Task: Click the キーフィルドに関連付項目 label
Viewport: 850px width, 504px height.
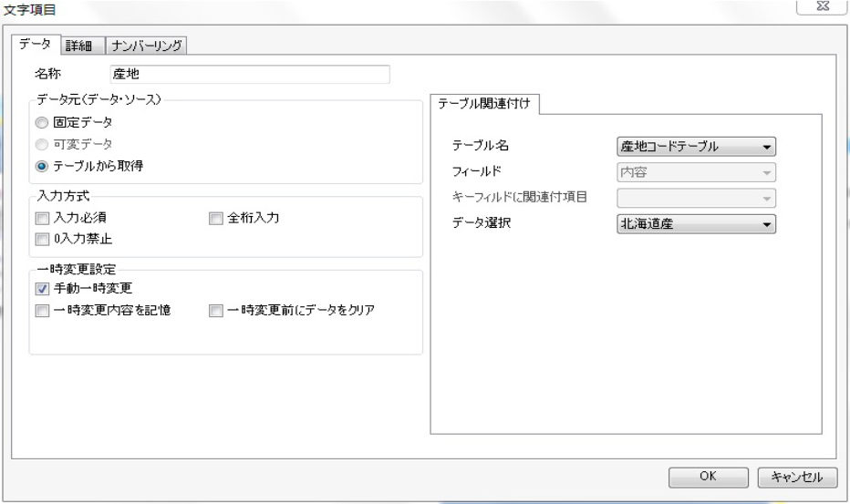Action: [520, 197]
